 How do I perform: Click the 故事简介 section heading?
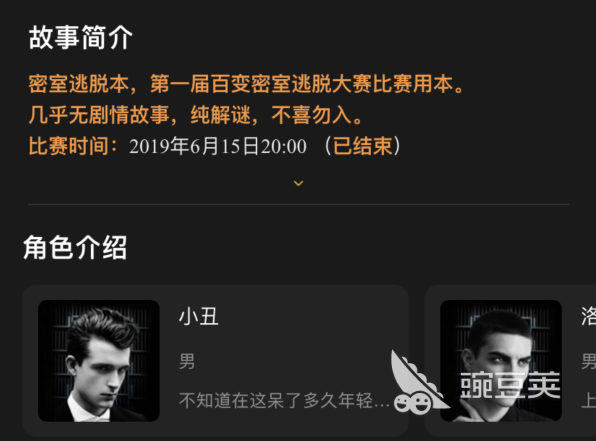pyautogui.click(x=81, y=38)
